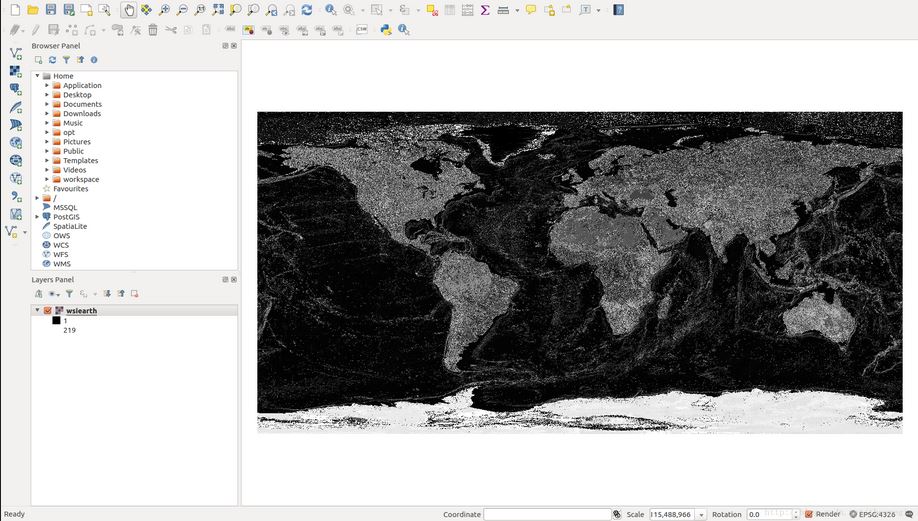Click the black legend swatch under wslearth
The image size is (918, 521).
56,320
